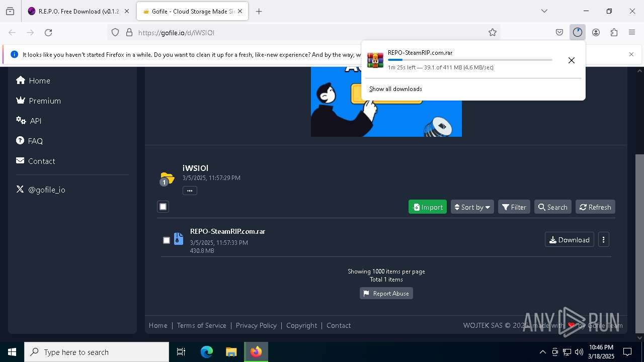Bookmark this page with the star
The height and width of the screenshot is (362, 644).
493,32
